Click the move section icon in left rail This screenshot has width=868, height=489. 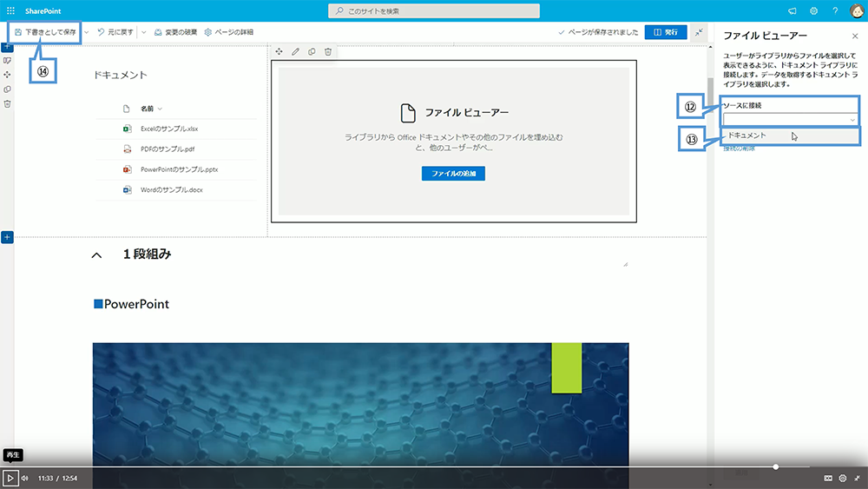point(7,75)
